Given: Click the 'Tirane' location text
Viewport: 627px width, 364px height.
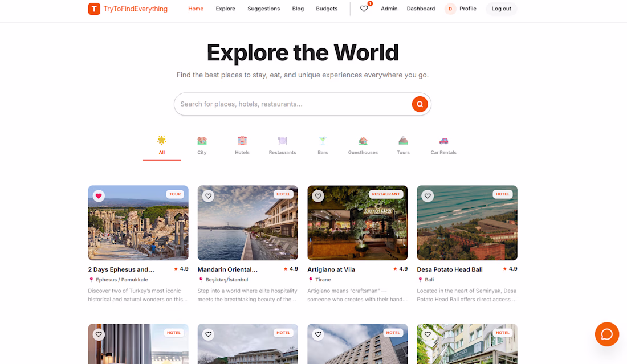Looking at the screenshot, I should (x=323, y=280).
